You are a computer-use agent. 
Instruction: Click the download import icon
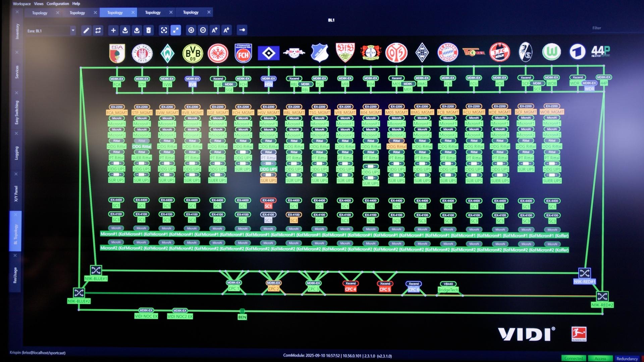[x=125, y=31]
